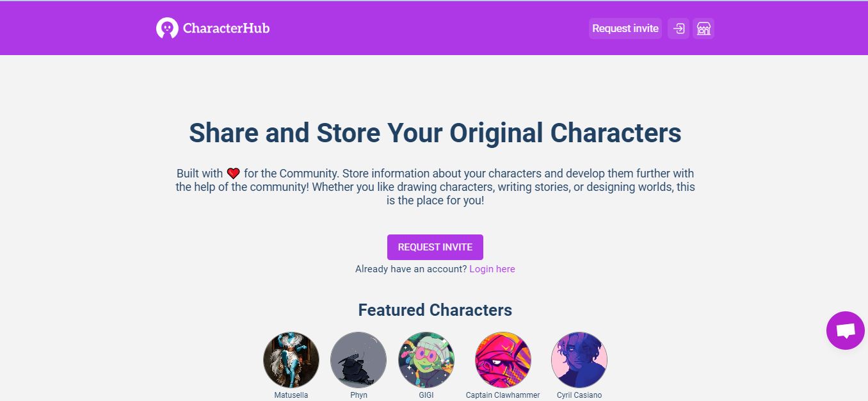Open Phyn's character avatar
This screenshot has height=401, width=868.
click(358, 359)
